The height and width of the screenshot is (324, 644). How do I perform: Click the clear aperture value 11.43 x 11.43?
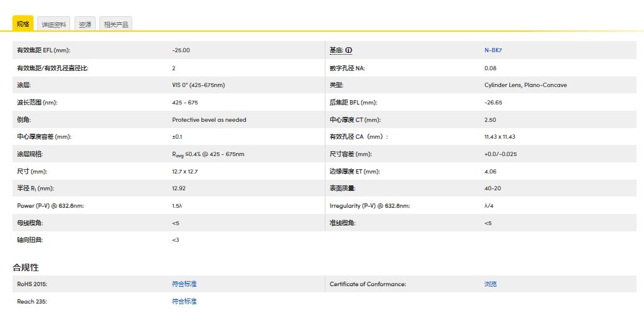click(x=499, y=137)
